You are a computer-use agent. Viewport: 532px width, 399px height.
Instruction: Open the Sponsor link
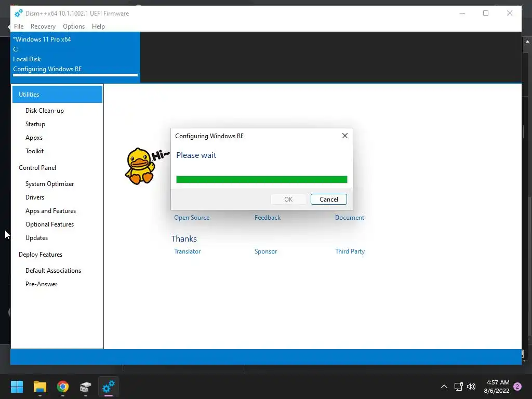265,251
